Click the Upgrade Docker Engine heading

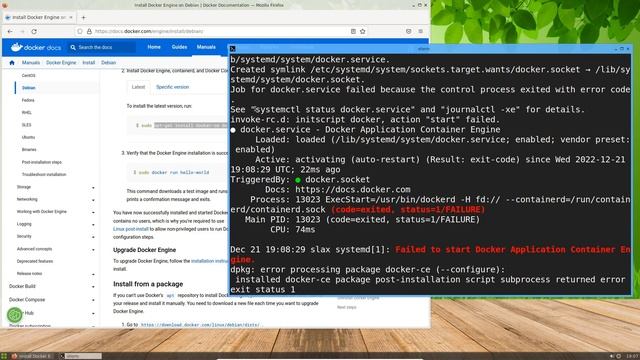(x=144, y=250)
